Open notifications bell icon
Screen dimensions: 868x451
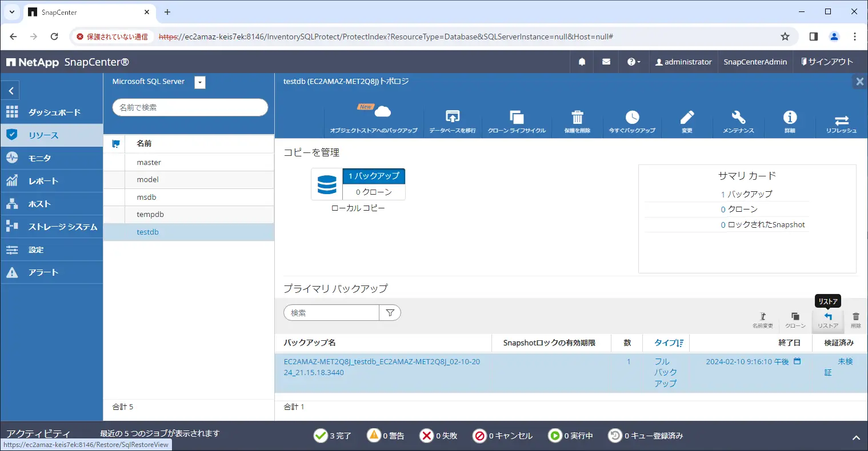(x=582, y=62)
